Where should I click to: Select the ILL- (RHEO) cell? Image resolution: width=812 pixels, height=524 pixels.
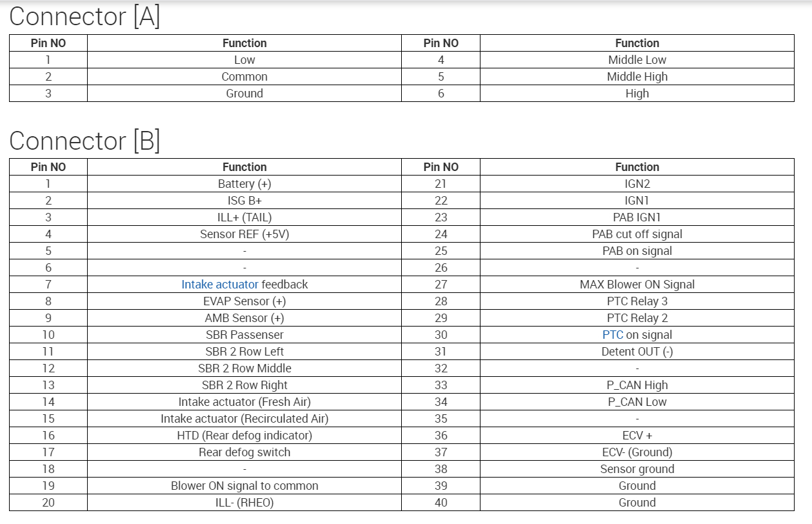tap(244, 503)
